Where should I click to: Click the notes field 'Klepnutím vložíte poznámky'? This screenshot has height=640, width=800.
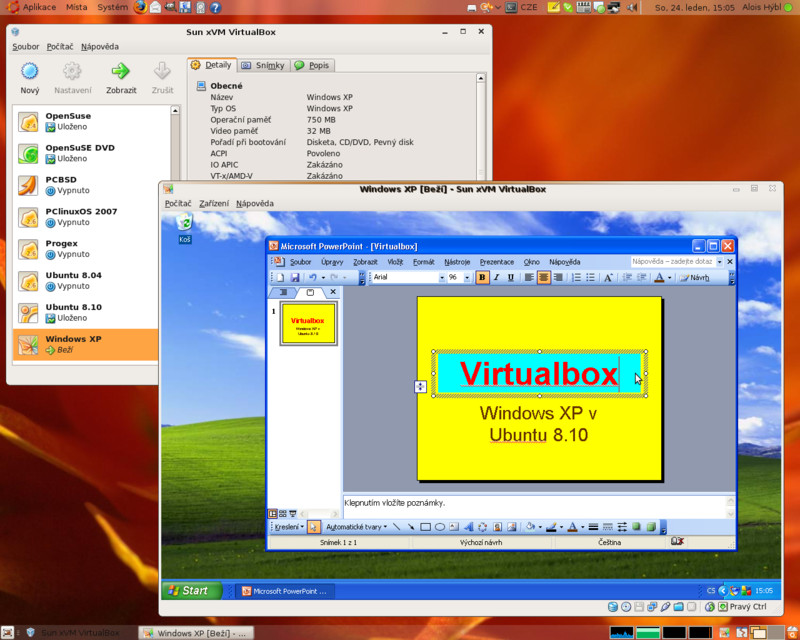pos(535,506)
